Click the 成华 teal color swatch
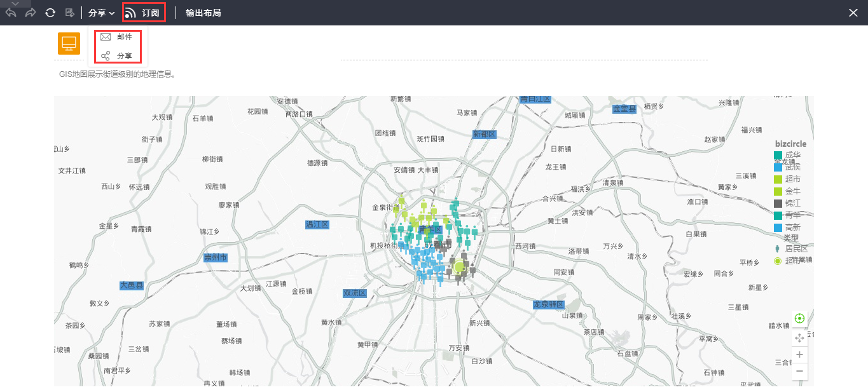This screenshot has height=392, width=868. 778,155
